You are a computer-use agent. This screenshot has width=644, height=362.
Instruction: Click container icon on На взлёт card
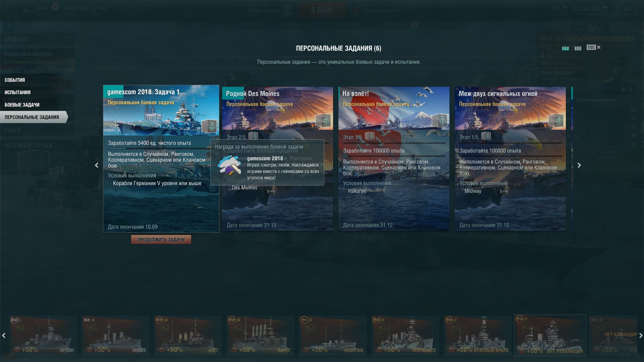[x=440, y=121]
